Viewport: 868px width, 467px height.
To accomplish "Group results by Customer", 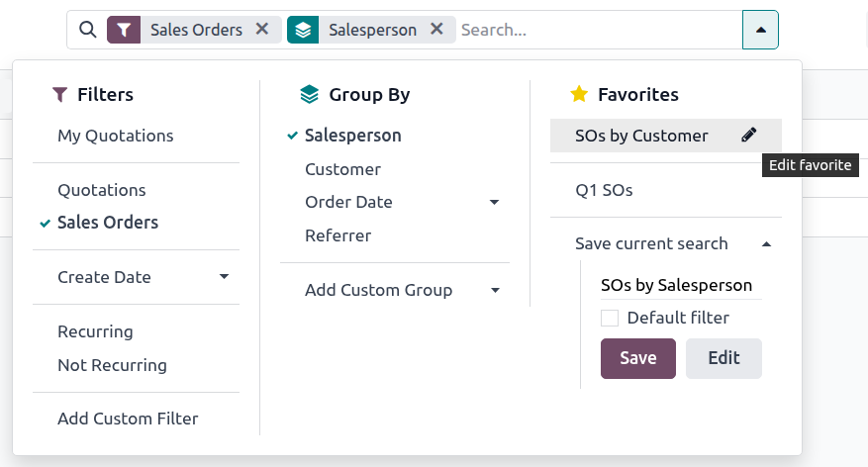I will 342,169.
